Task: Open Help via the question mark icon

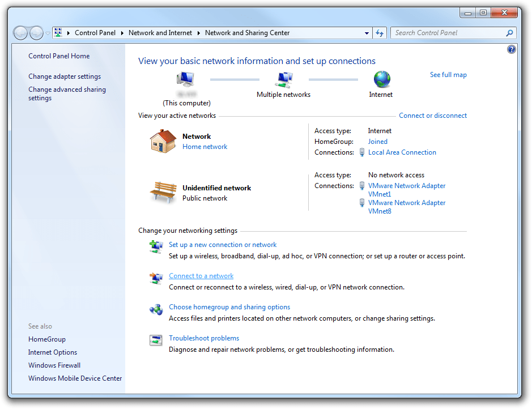Action: 511,49
